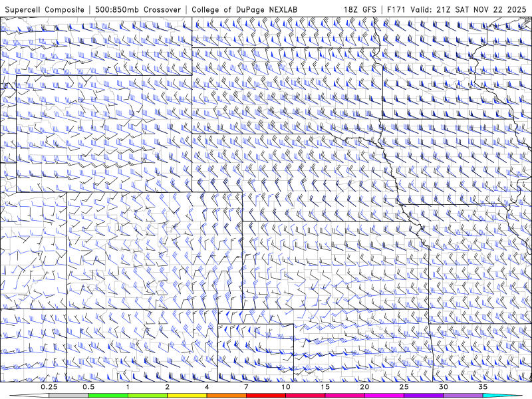Screen dimensions: 532x399
Task: Click the '20' legend value
Action: coord(364,387)
